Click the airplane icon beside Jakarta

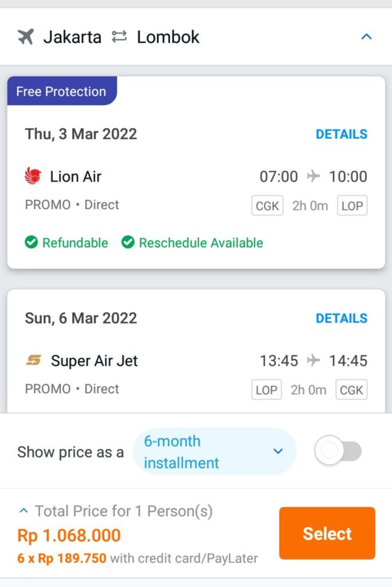pos(26,37)
